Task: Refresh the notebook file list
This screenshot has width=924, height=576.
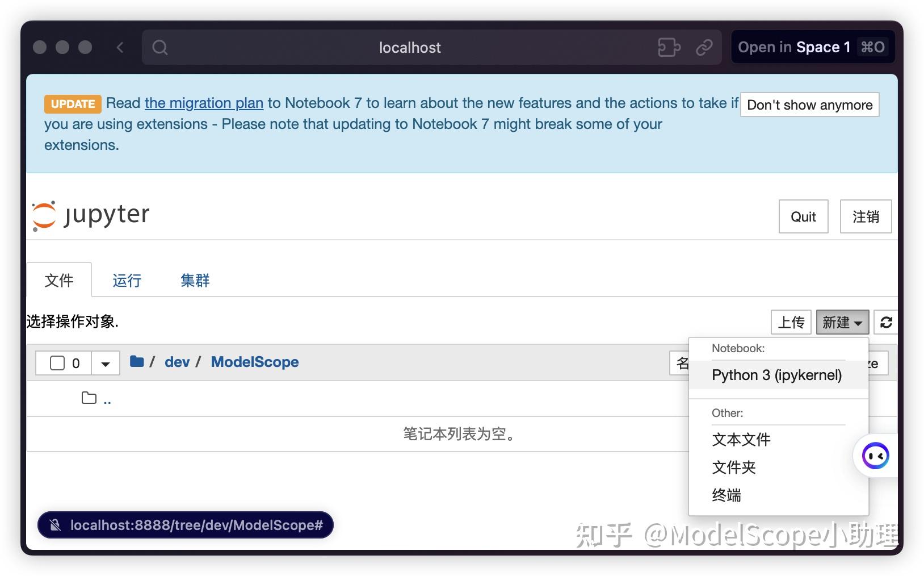Action: 885,322
